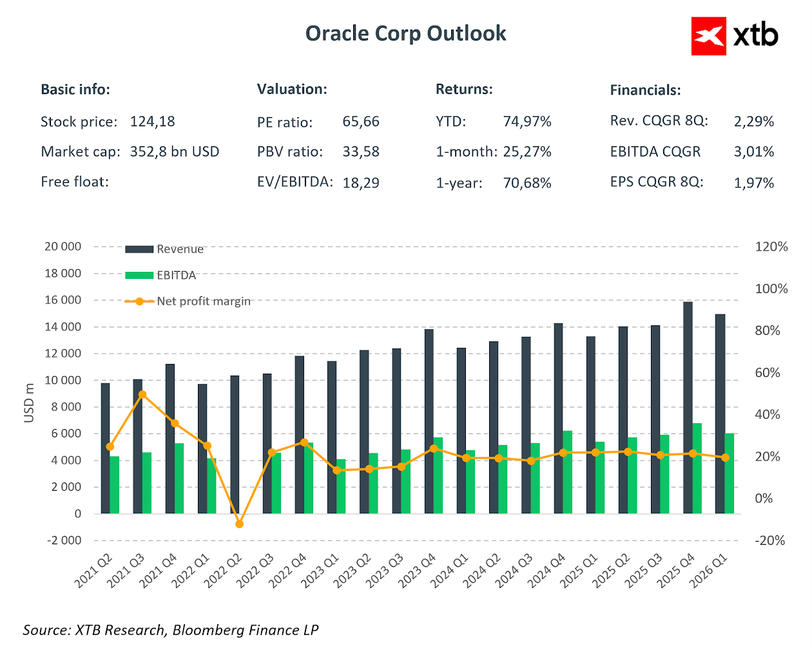Click the green EBITDA legend swatch
This screenshot has height=648, width=812.
click(139, 275)
